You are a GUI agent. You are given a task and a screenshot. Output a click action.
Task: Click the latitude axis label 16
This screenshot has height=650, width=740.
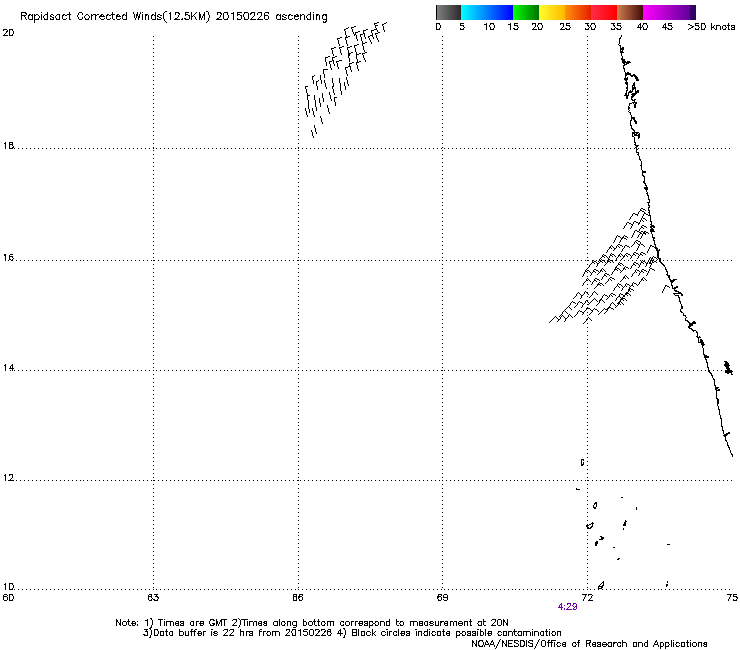8,258
